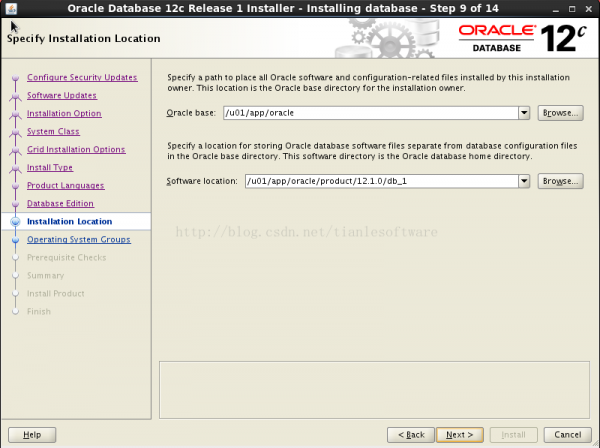This screenshot has height=448, width=600.
Task: Edit the Oracle base path field
Action: pyautogui.click(x=371, y=113)
